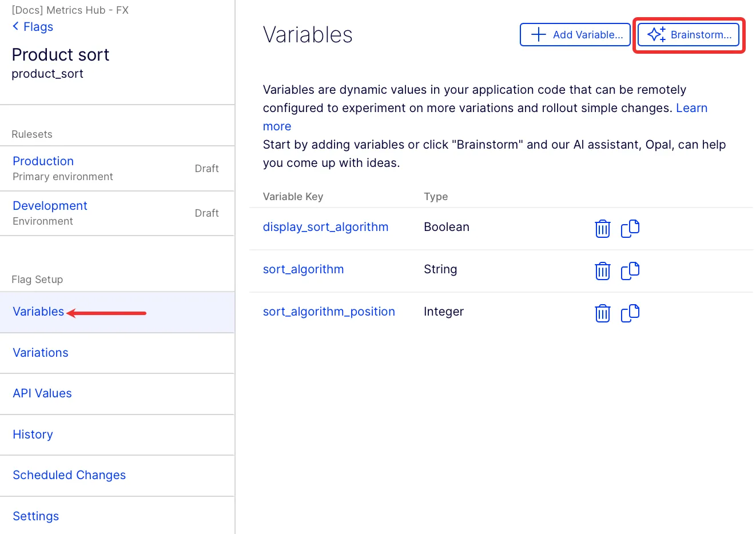Switch to the Variations section
The height and width of the screenshot is (534, 756).
pyautogui.click(x=41, y=353)
